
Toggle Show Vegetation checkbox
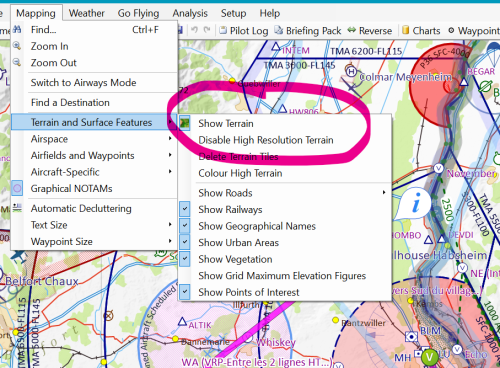coord(185,259)
